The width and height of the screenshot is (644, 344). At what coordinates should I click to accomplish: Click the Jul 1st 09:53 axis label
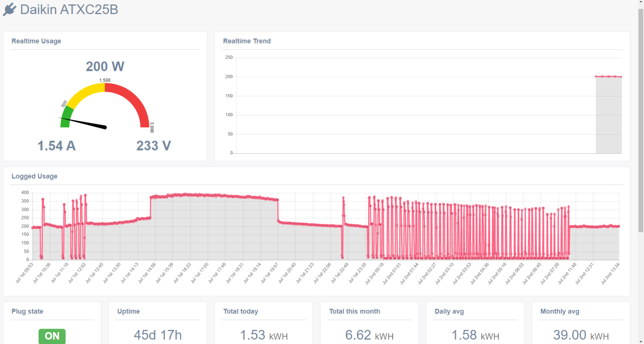(25, 273)
